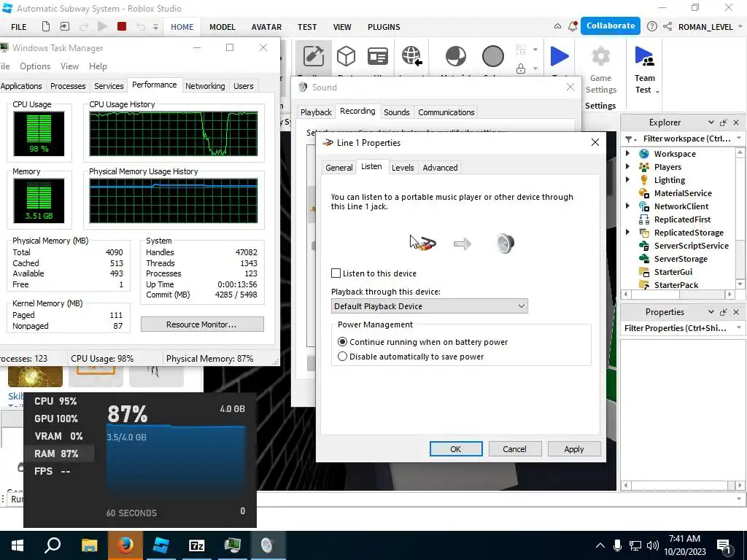Switch to the General tab in Line 1 Properties
747x560 pixels.
click(338, 168)
